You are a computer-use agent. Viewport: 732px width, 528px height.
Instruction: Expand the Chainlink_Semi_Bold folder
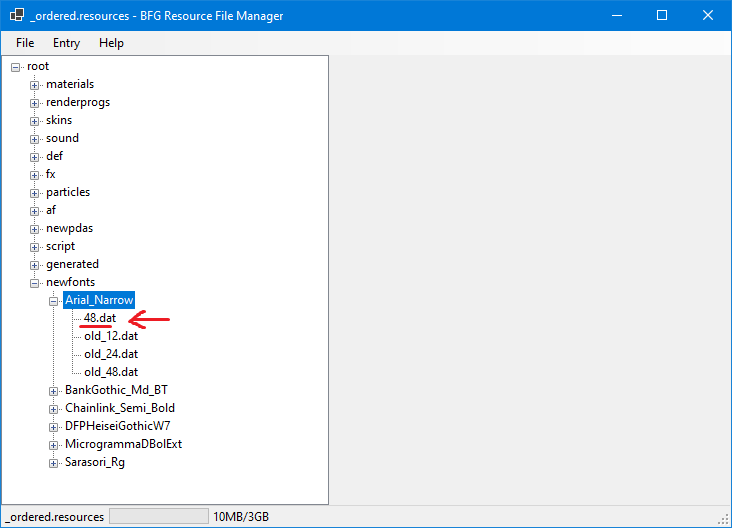pos(54,409)
